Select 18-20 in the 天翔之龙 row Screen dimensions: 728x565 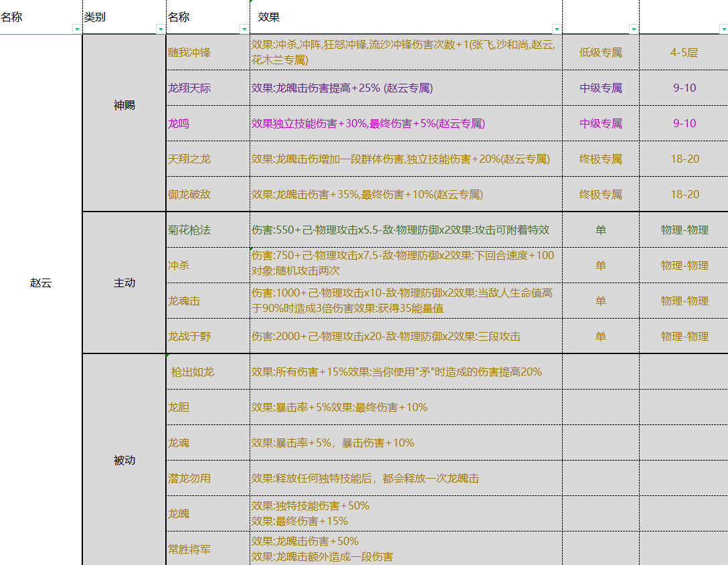tap(684, 159)
